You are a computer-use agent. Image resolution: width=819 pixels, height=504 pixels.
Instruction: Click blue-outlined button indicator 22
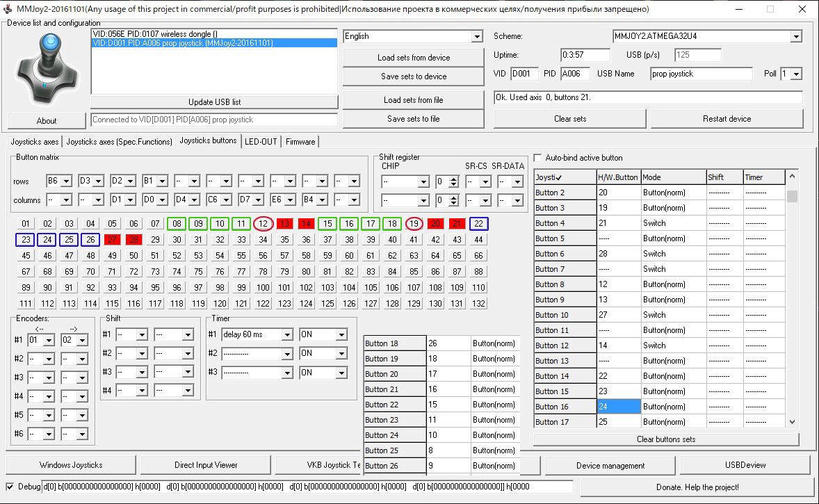(478, 224)
